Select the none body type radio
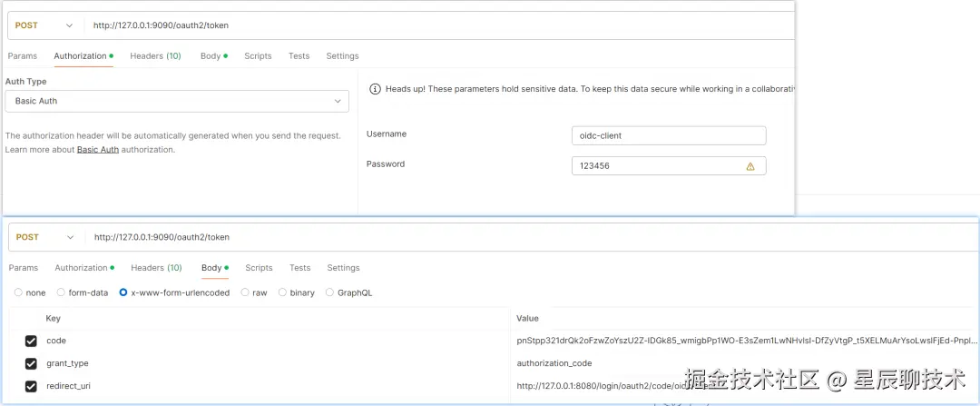Viewport: 980px width, 406px height. tap(18, 292)
